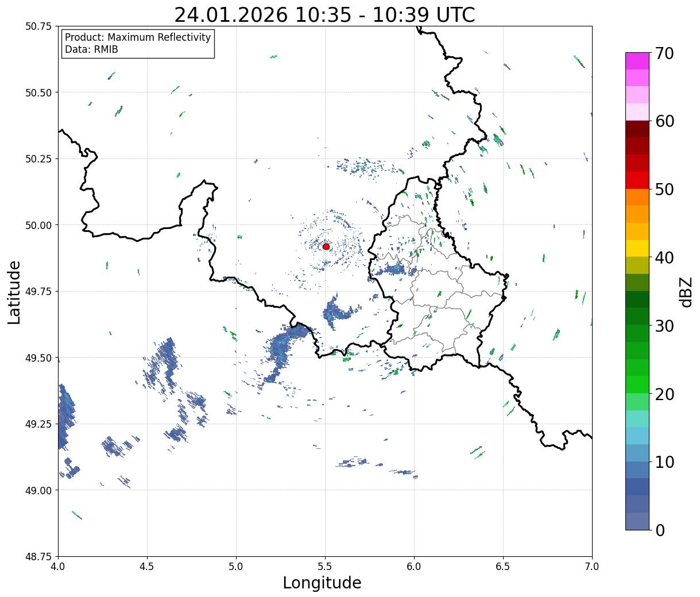This screenshot has width=700, height=597.
Task: Click the colorbar tick label 20
Action: [664, 394]
